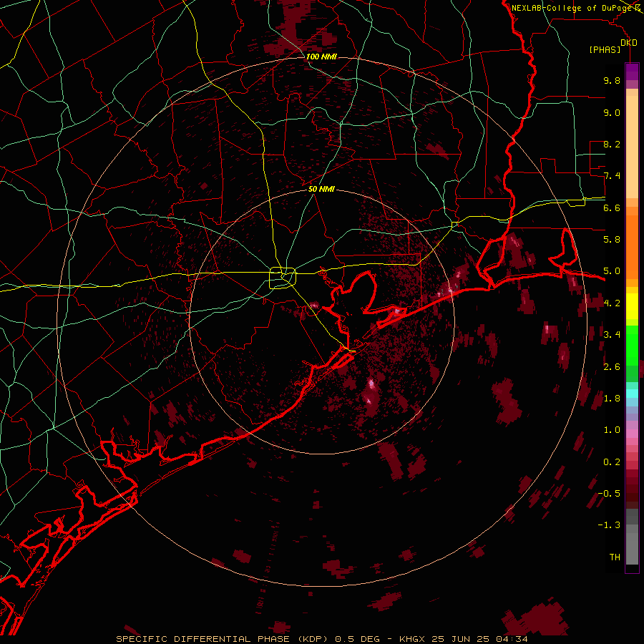Click the 1.0 legend value
Viewport: 644px width, 644px height.
(x=612, y=430)
